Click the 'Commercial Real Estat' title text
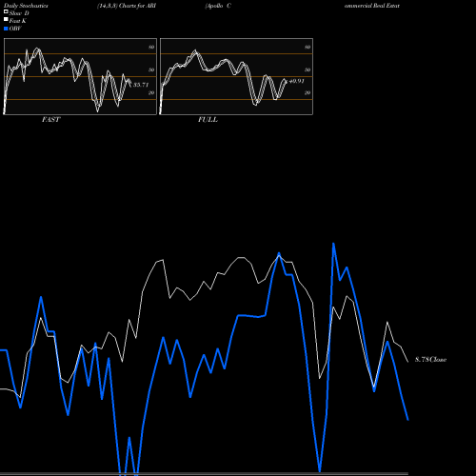This screenshot has height=476, width=476. [372, 6]
